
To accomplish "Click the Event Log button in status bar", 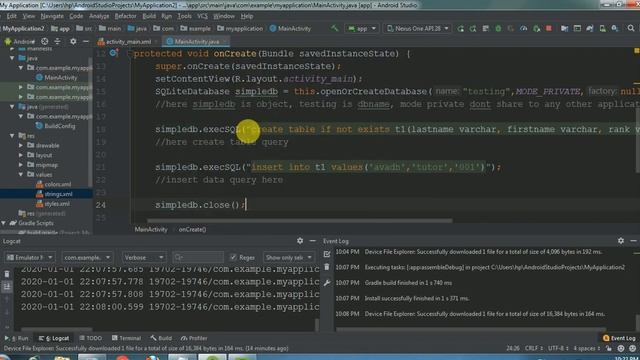I will [x=619, y=338].
